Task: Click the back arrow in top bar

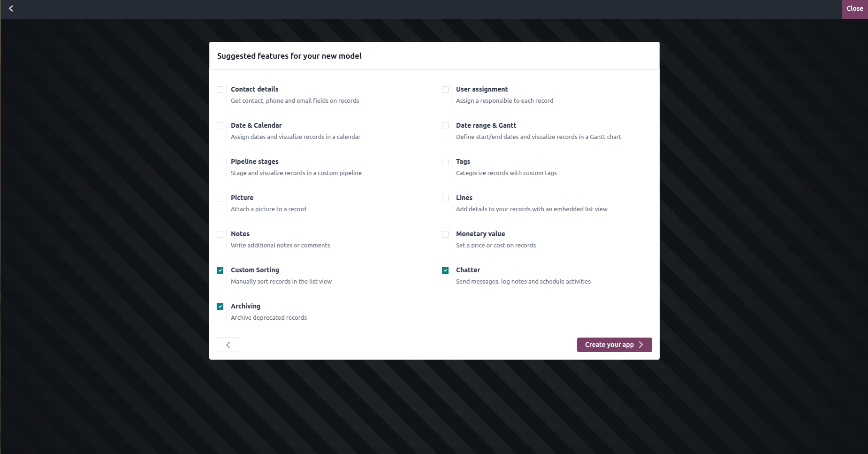Action: coord(11,8)
